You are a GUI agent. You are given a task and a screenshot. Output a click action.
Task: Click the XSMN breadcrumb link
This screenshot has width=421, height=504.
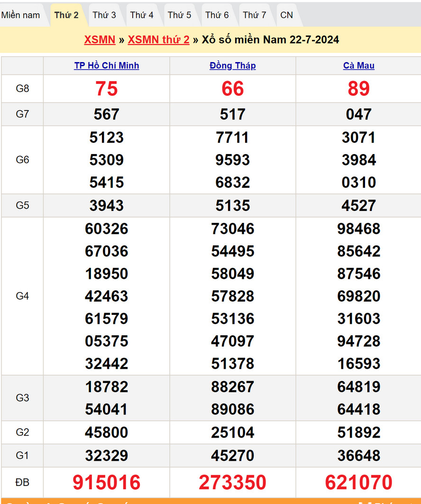[x=100, y=40]
